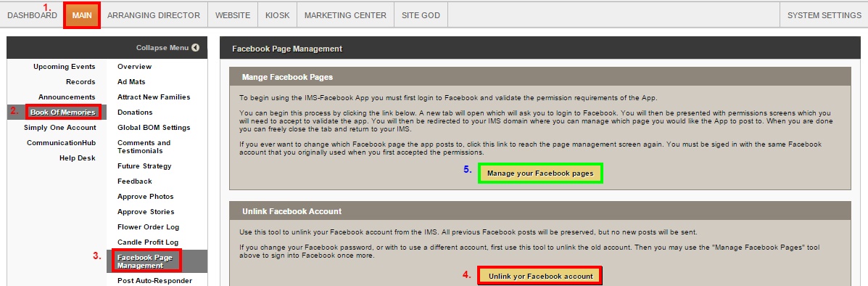Open Simply One Account
This screenshot has height=286, width=868.
(59, 128)
